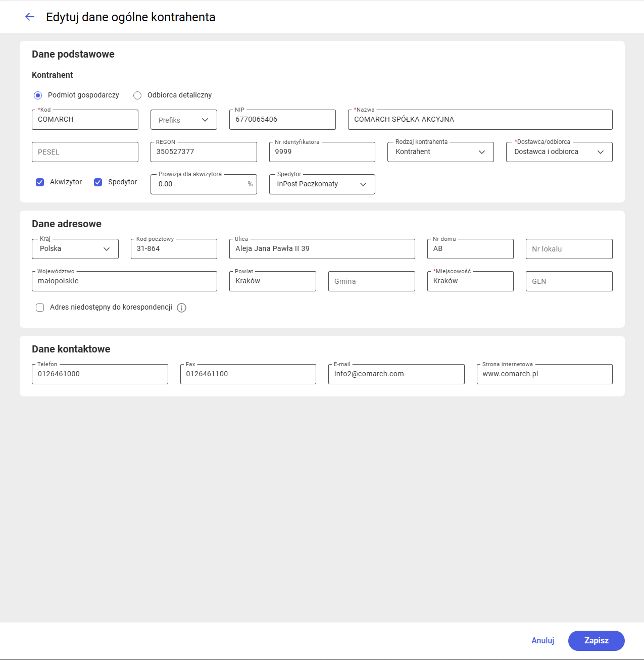Select Odbiorca detaliczny radio button

[137, 95]
